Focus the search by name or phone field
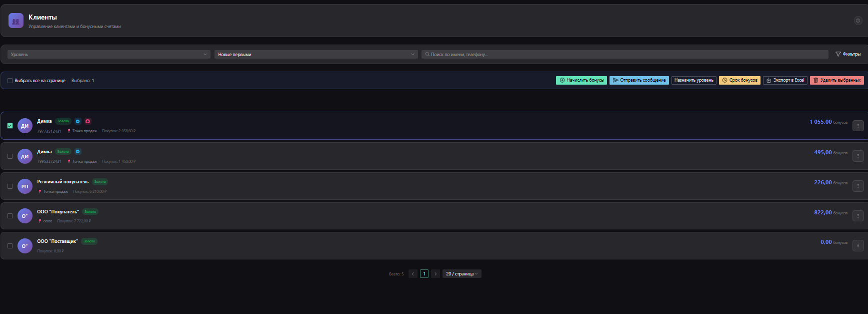Viewport: 868px width, 314px height. click(x=625, y=54)
